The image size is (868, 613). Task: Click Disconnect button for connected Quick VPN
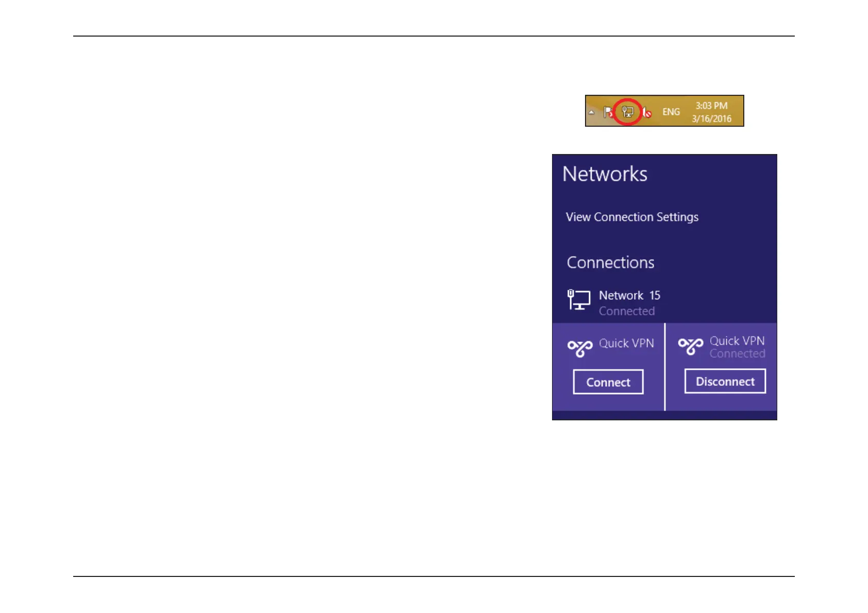(x=725, y=381)
